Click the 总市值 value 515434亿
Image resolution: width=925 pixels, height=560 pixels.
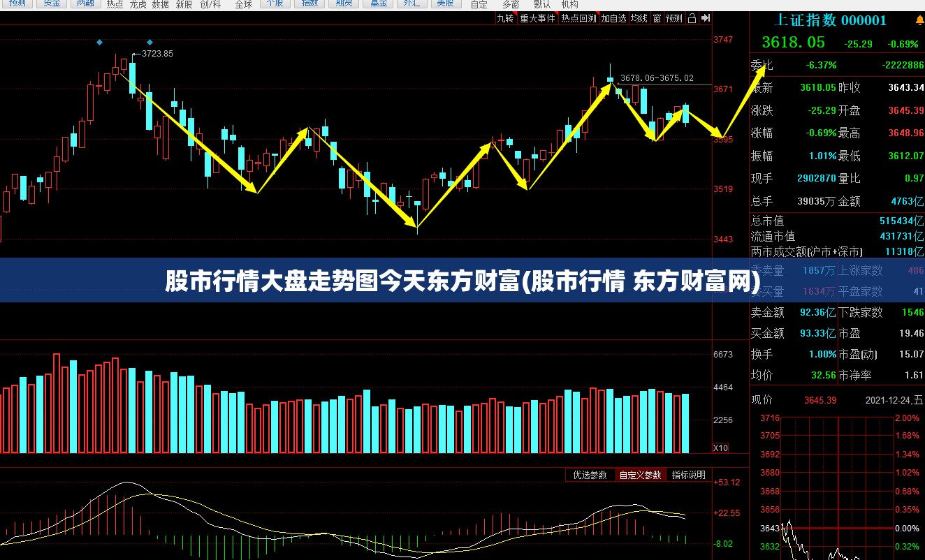click(x=902, y=221)
